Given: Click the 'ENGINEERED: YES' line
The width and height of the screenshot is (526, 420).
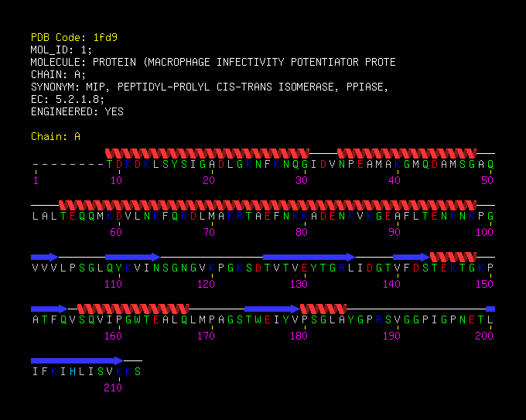Looking at the screenshot, I should coord(77,111).
